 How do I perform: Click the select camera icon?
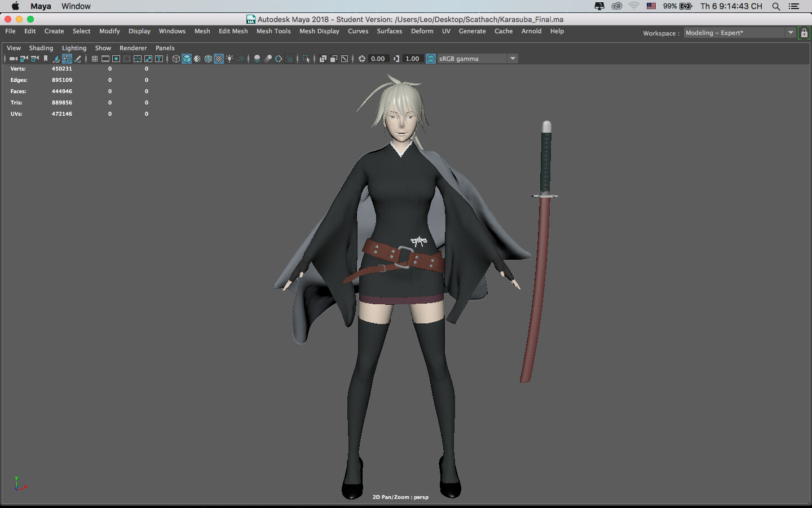click(x=13, y=59)
